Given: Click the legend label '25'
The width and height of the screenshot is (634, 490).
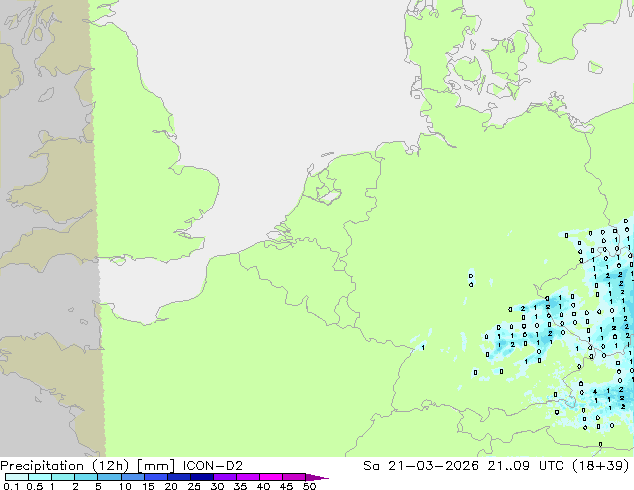Looking at the screenshot, I should tap(194, 486).
